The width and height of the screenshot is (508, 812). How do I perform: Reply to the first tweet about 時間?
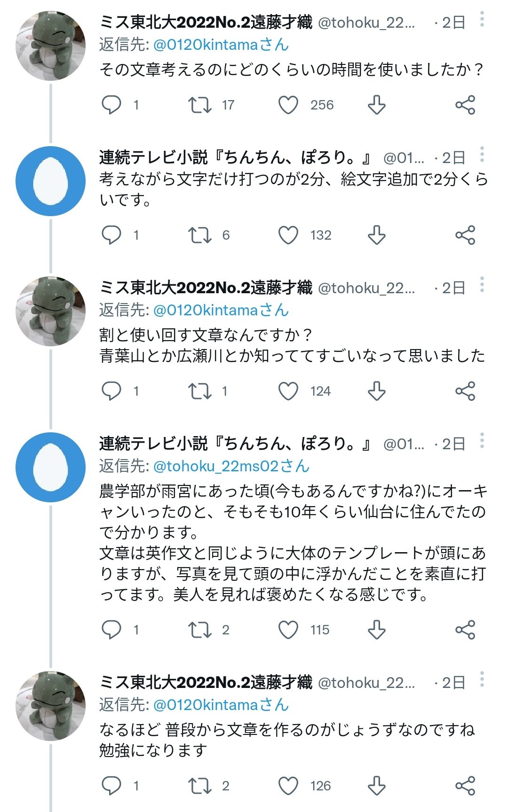[111, 105]
